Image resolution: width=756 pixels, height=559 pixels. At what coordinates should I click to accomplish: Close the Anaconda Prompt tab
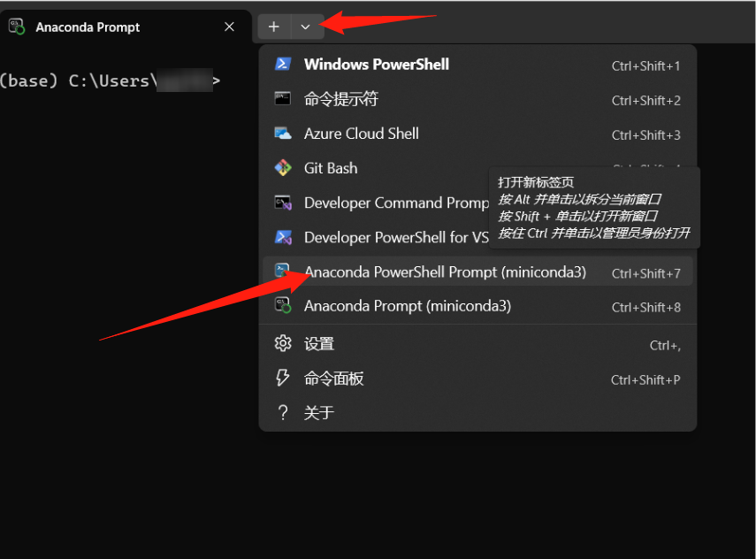click(x=230, y=27)
